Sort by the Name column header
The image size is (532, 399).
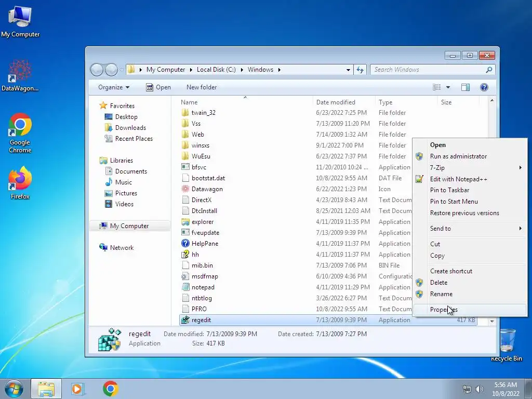[245, 102]
